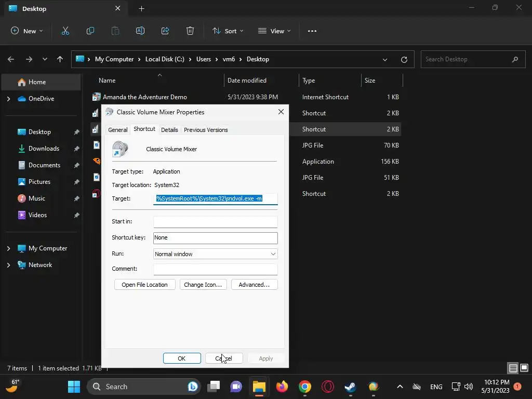Viewport: 532px width, 399px height.
Task: Click the Shortcut key field
Action: point(216,238)
